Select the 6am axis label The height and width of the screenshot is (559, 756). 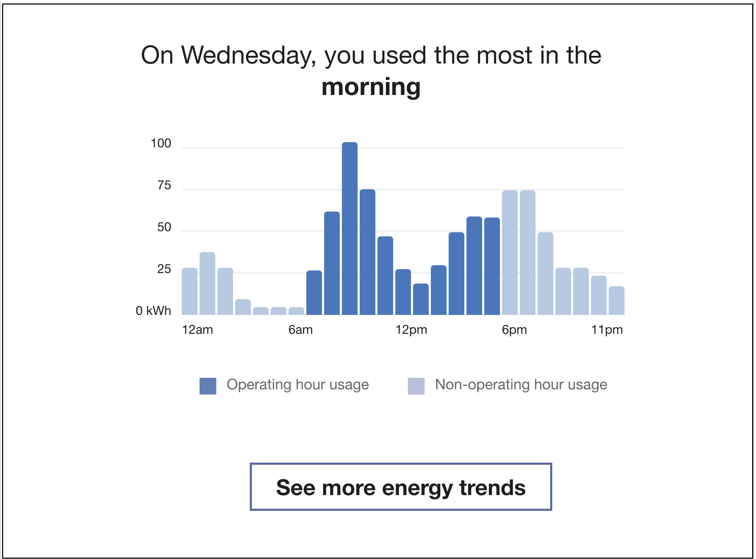301,329
